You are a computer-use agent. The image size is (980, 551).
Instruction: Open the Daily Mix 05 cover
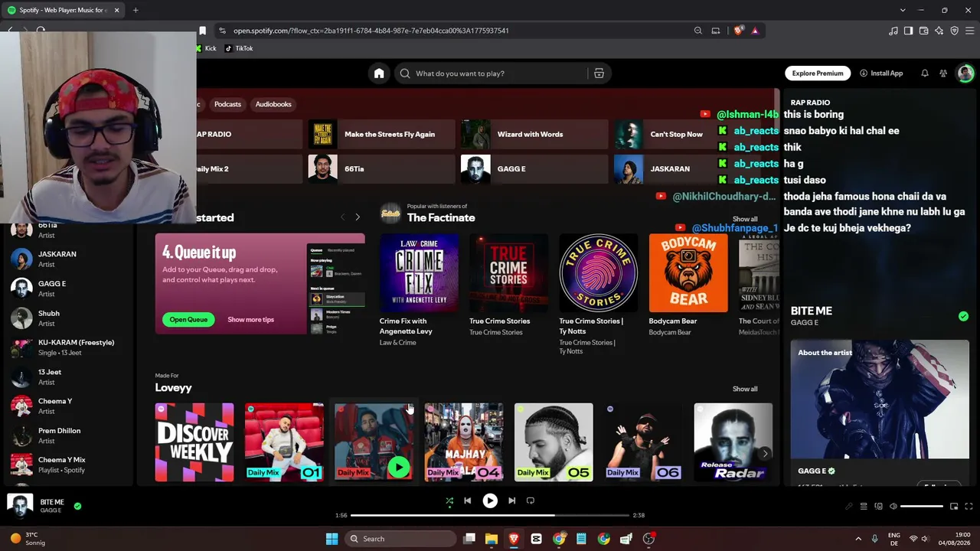[554, 442]
